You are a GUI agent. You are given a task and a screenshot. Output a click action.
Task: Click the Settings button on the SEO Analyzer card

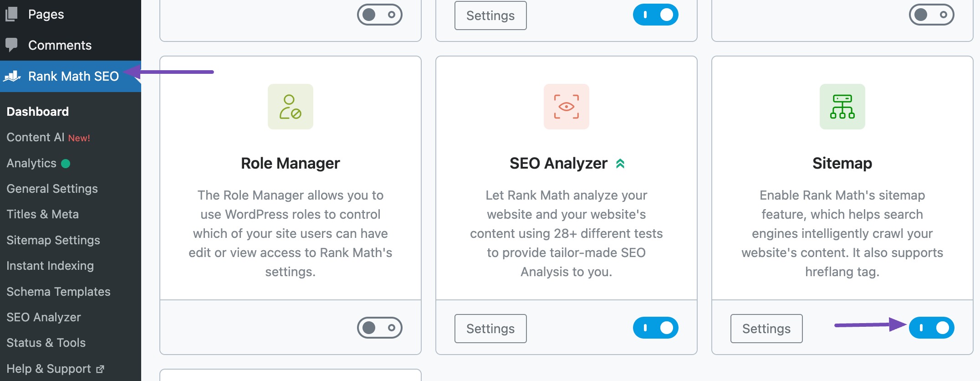pos(490,328)
